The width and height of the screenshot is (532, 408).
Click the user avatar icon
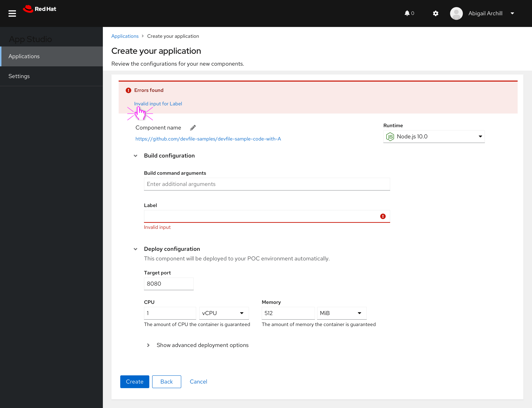(x=456, y=13)
